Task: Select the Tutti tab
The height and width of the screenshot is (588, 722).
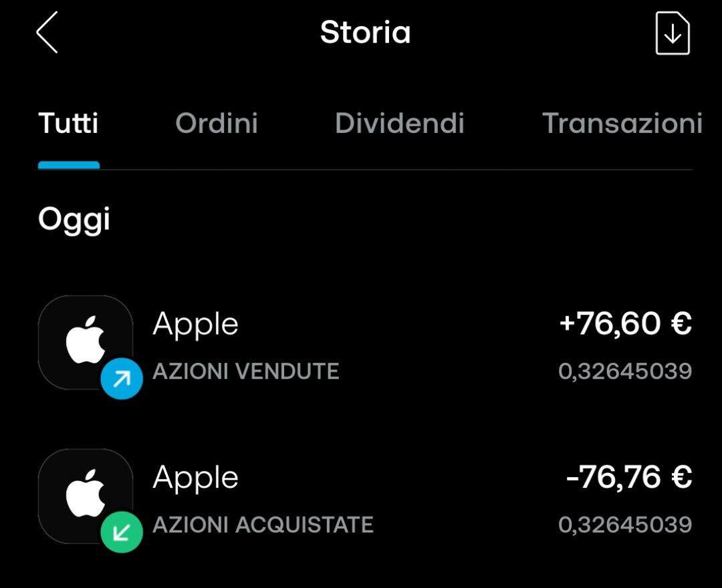Action: click(x=68, y=124)
